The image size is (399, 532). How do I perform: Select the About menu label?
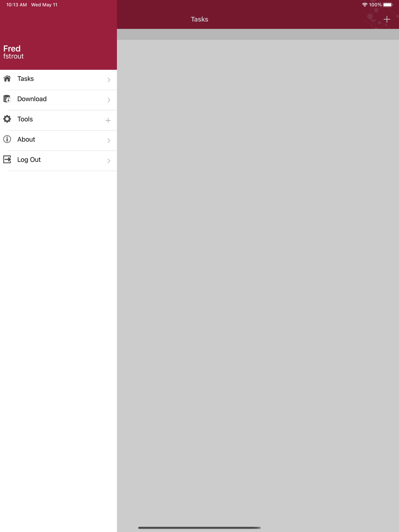[x=26, y=139]
